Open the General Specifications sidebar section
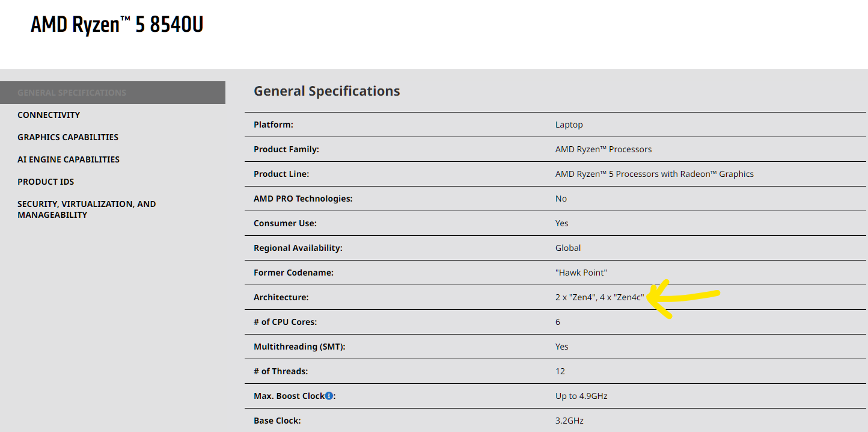 coord(72,93)
